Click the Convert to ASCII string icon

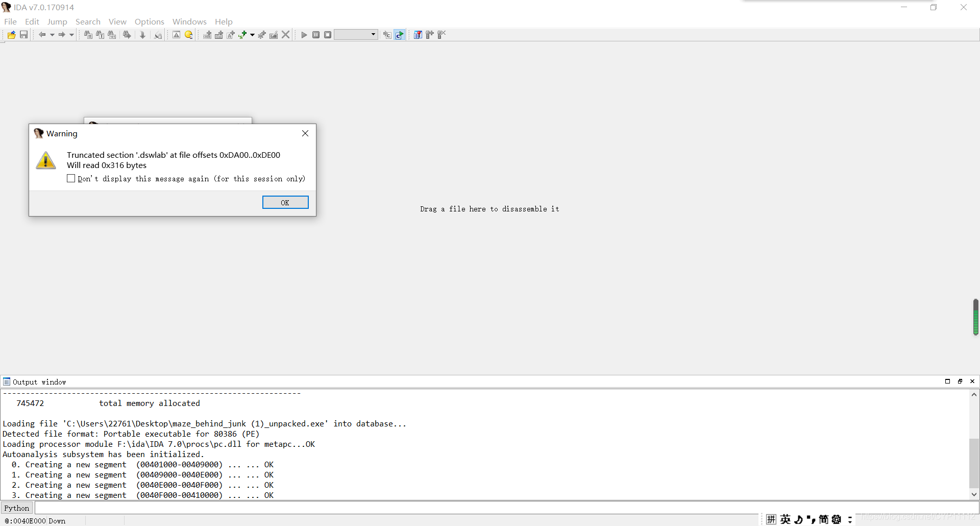point(231,35)
